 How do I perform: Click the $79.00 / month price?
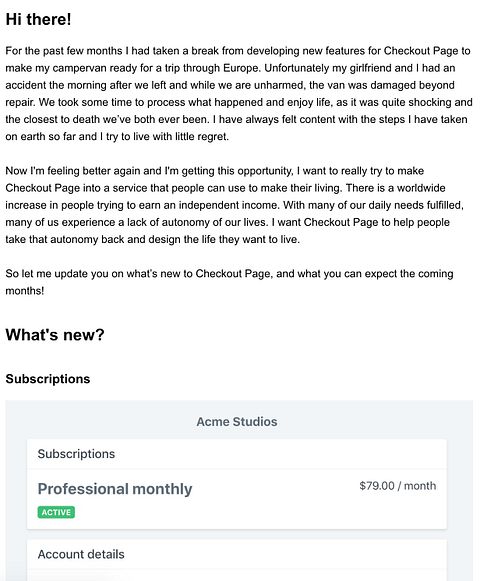[398, 486]
